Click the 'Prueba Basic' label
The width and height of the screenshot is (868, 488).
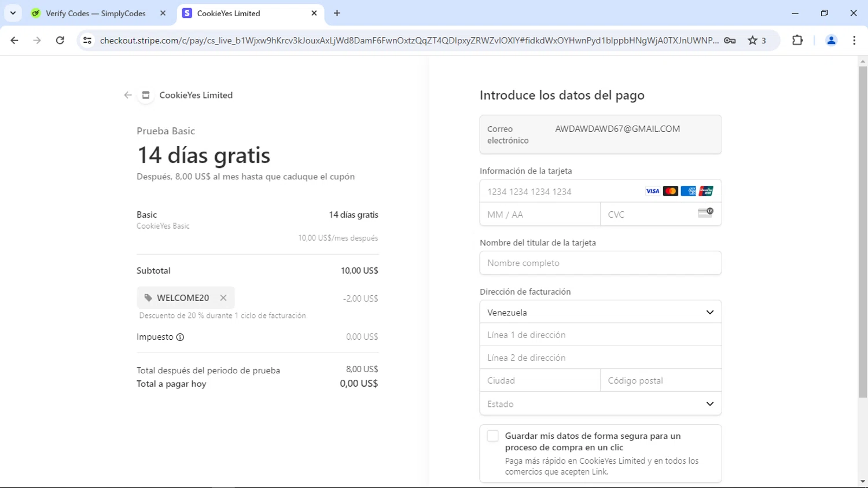[x=165, y=131]
